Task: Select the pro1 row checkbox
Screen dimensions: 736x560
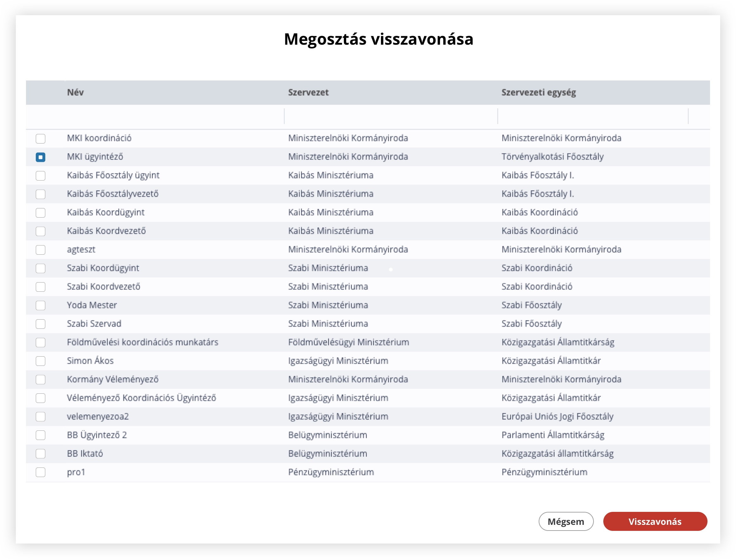Action: (40, 472)
